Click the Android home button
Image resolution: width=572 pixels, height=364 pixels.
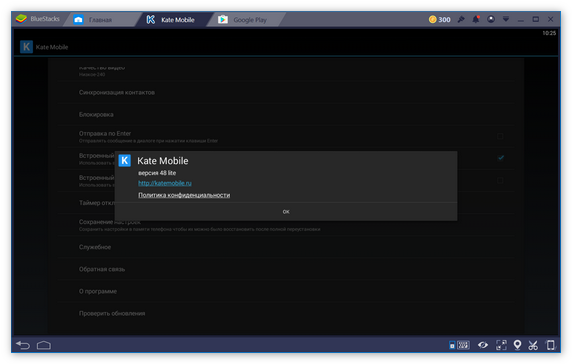(44, 345)
